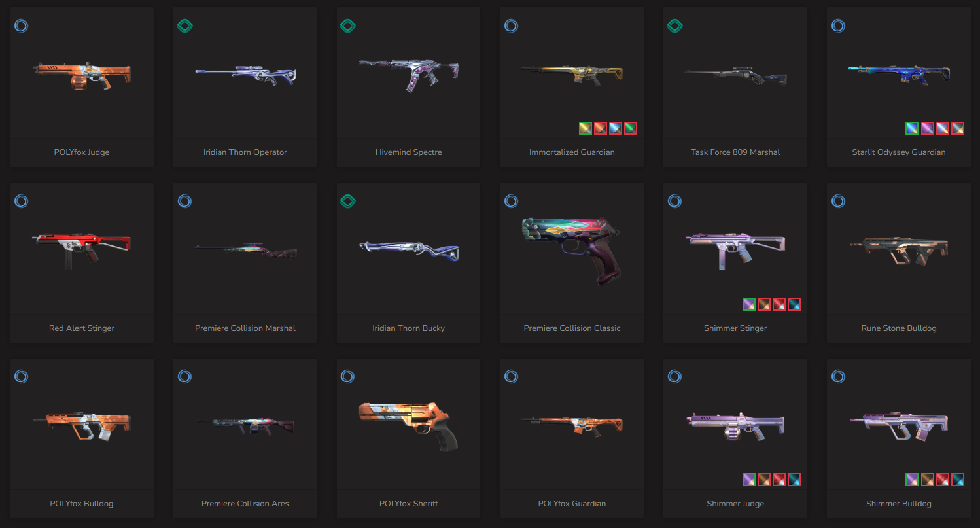The height and width of the screenshot is (528, 980).
Task: Open the POLYfox Guardian weapon image
Action: point(571,424)
